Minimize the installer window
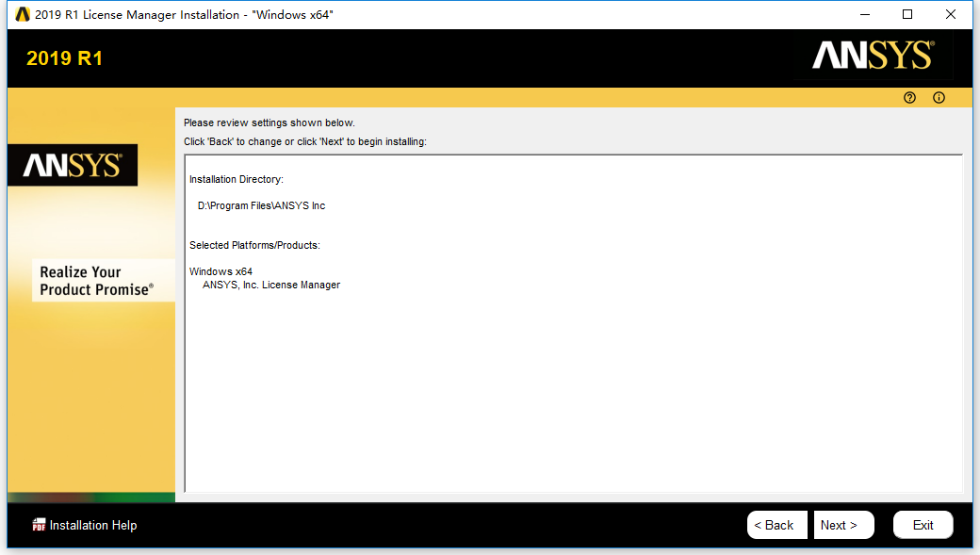980x555 pixels. pos(865,14)
